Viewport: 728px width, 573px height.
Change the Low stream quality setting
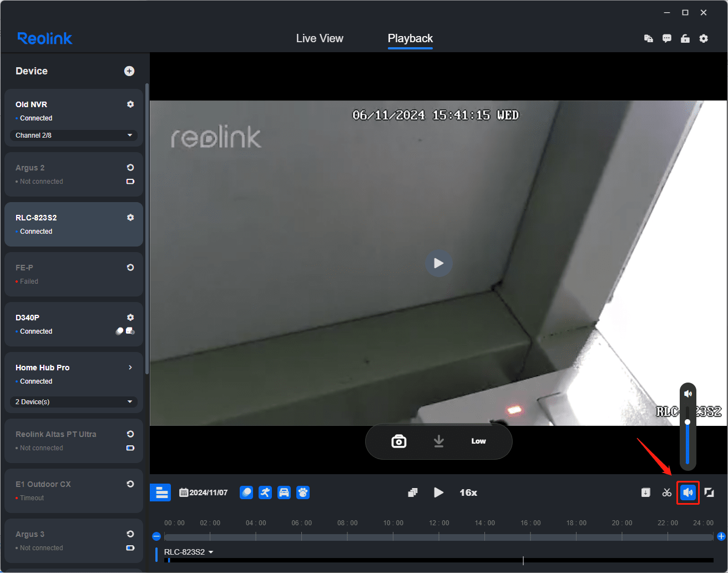[478, 441]
